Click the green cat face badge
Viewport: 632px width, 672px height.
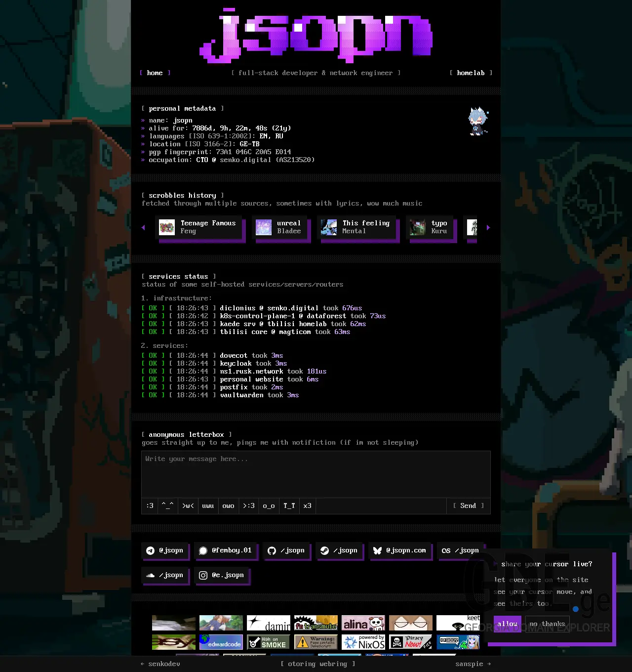[174, 642]
